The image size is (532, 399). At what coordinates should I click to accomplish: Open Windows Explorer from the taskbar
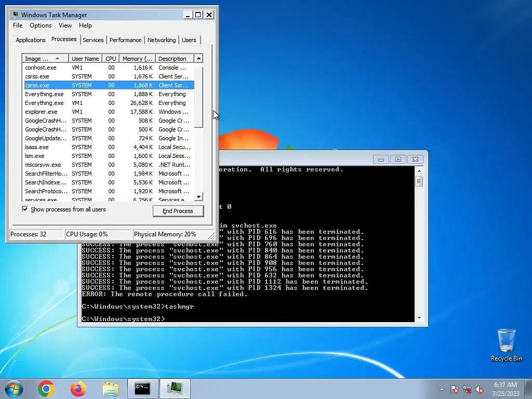pyautogui.click(x=111, y=389)
